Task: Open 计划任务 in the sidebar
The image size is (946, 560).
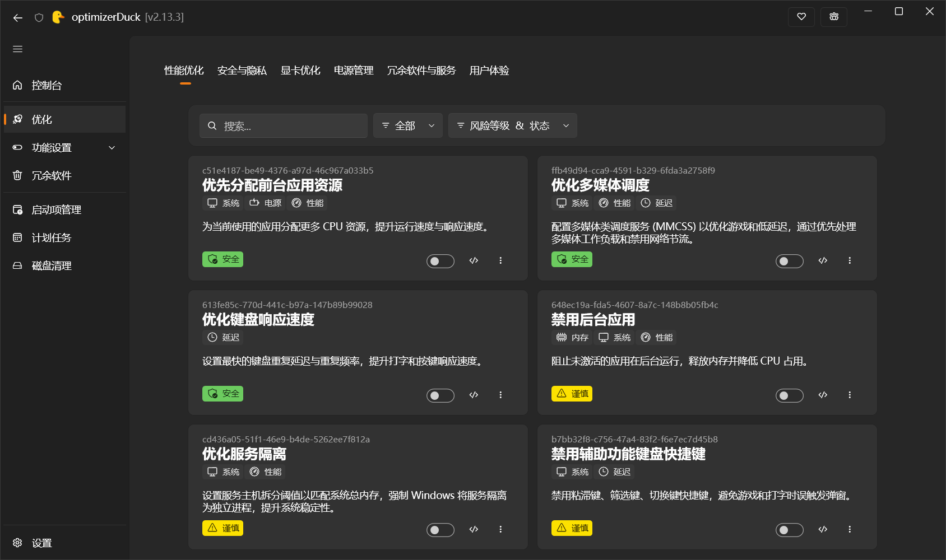Action: click(x=64, y=237)
